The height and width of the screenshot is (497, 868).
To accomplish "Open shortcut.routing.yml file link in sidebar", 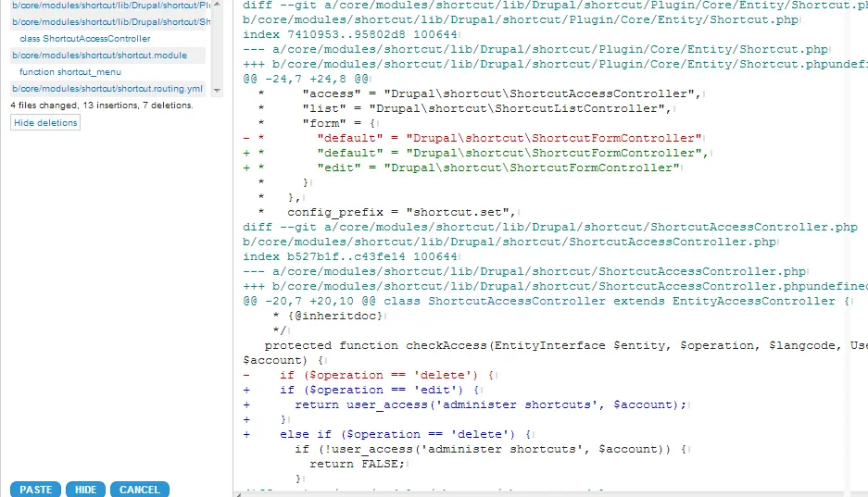I will (107, 89).
